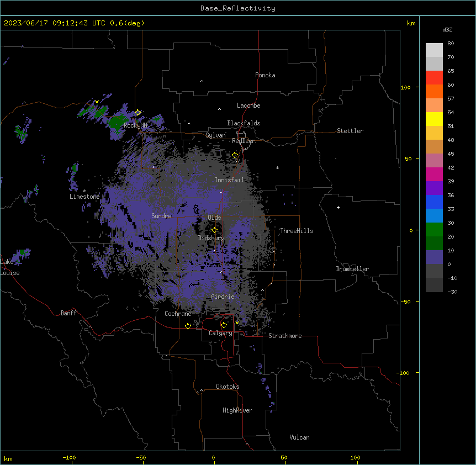The height and width of the screenshot is (465, 476).
Task: Pick the blue 36 dBZ color swatch
Action: click(434, 202)
